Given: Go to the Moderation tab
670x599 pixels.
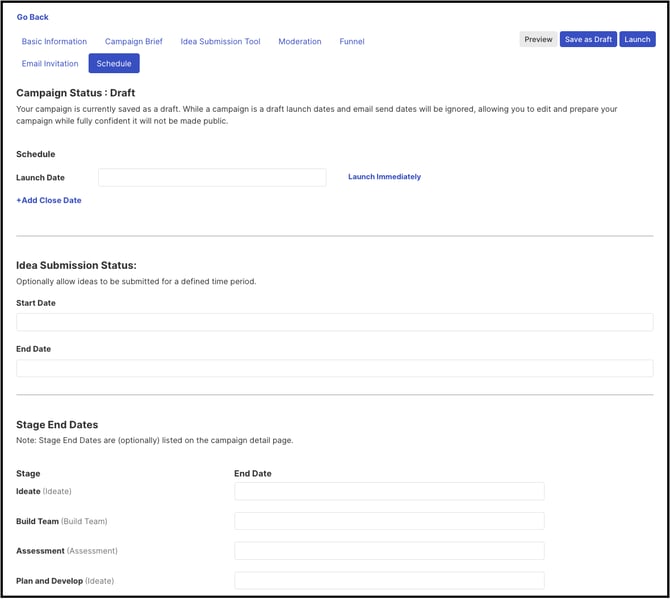Looking at the screenshot, I should pyautogui.click(x=300, y=41).
